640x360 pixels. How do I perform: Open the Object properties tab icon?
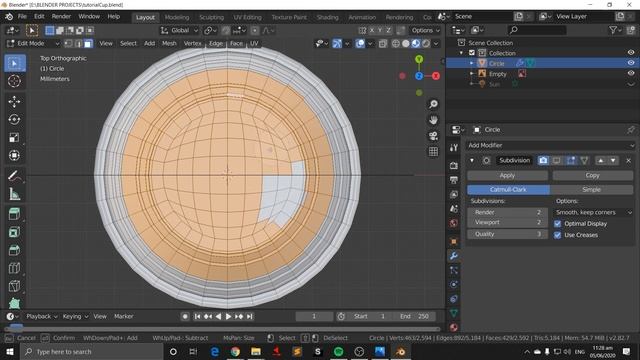point(453,241)
